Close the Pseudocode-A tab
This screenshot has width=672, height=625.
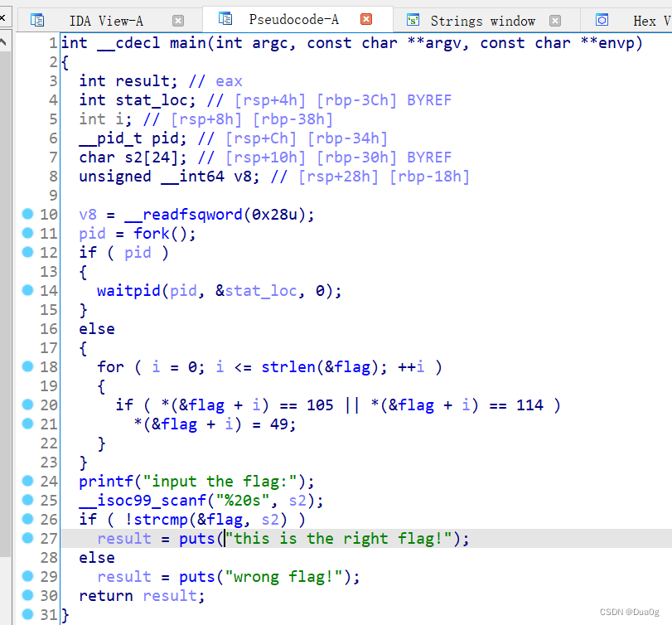(366, 18)
